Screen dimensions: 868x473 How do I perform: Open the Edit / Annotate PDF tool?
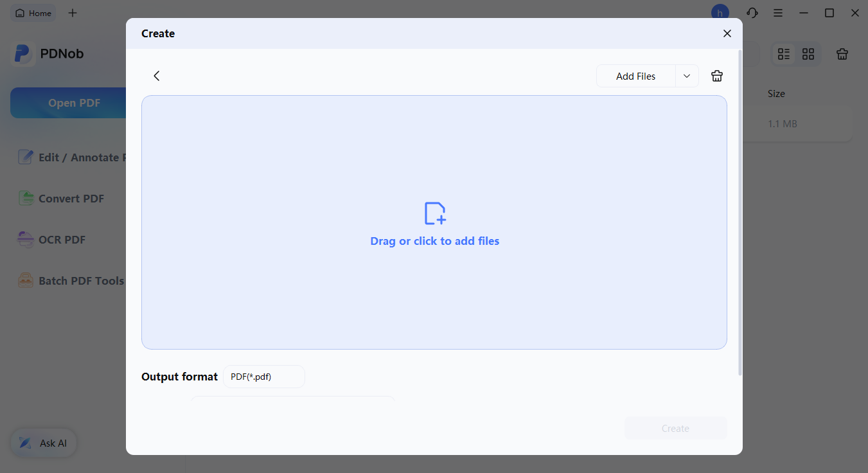71,157
